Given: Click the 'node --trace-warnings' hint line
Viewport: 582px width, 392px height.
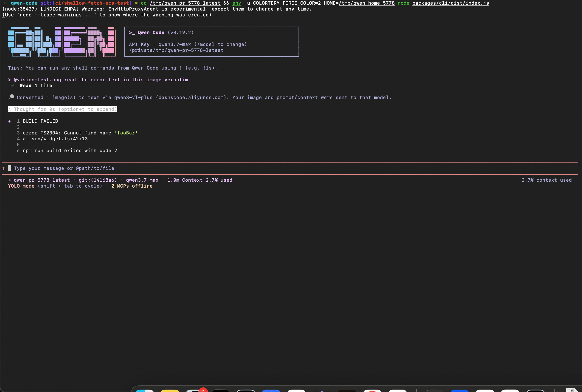Looking at the screenshot, I should (107, 15).
